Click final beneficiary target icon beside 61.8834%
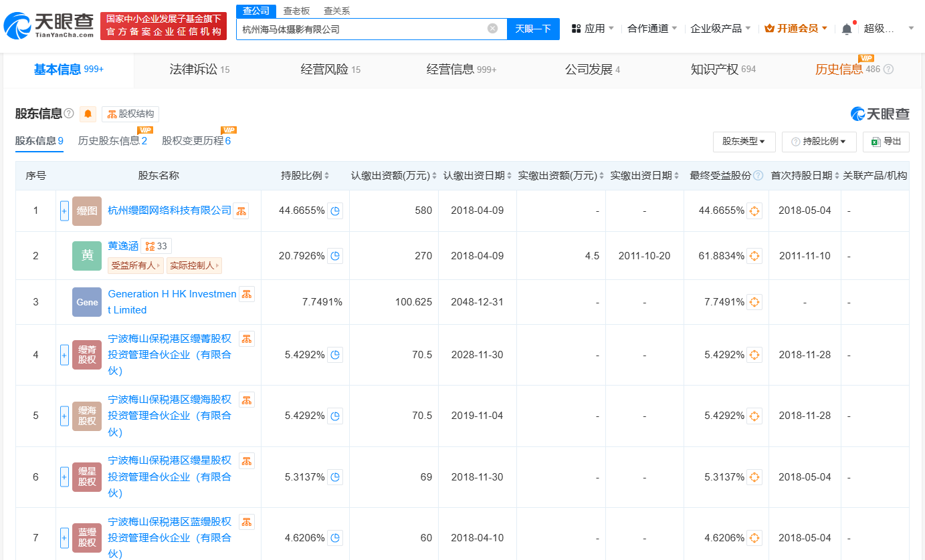Image resolution: width=925 pixels, height=560 pixels. pyautogui.click(x=754, y=256)
